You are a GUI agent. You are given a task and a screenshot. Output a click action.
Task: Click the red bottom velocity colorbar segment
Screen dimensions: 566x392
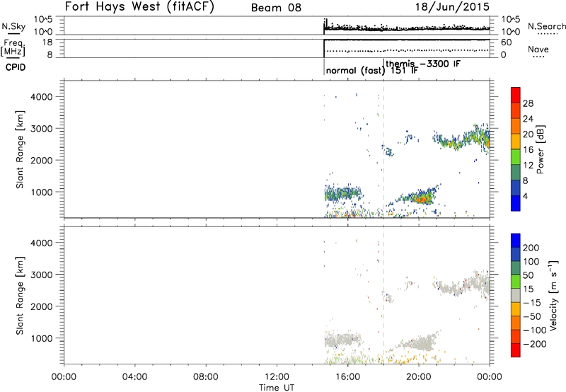(516, 350)
